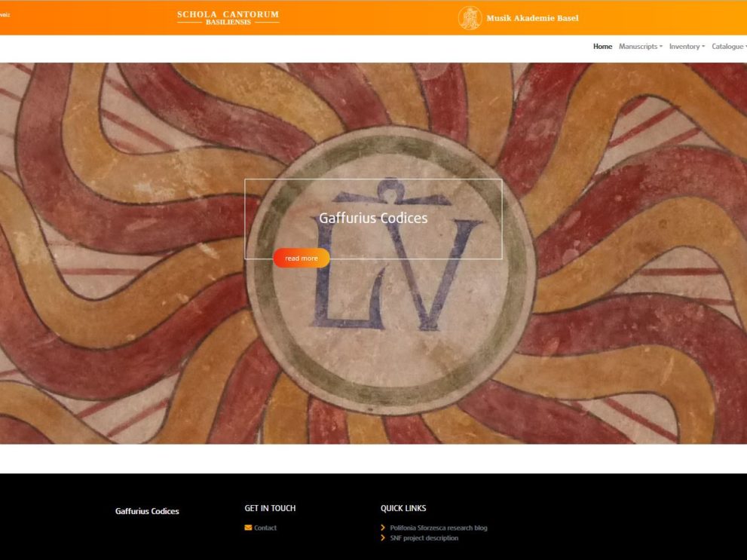Click the chevron icon before Polifonia Sforzesca

(384, 528)
